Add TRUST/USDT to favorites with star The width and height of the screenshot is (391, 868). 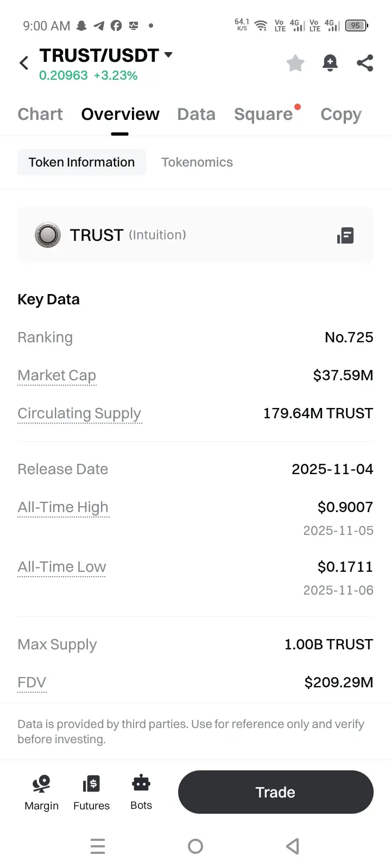tap(295, 63)
